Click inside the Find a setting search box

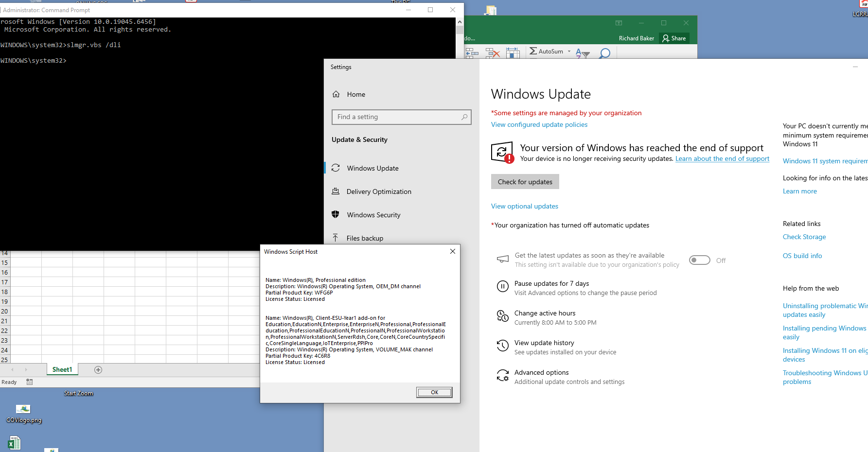click(x=389, y=117)
